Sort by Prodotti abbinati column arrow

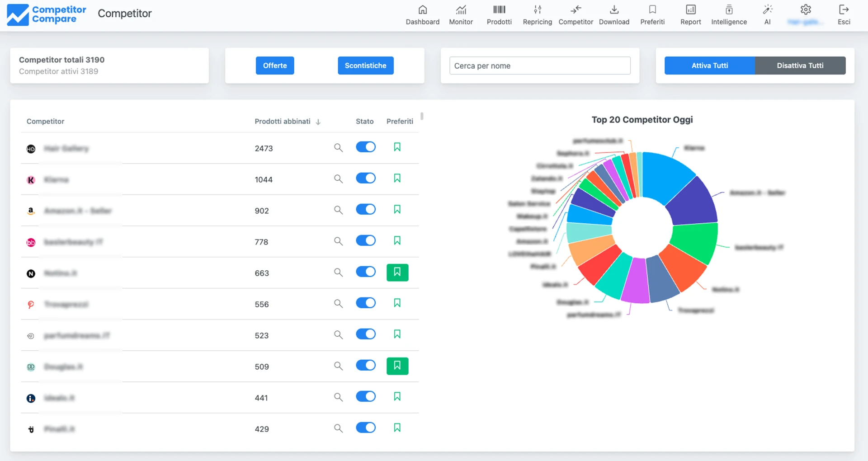click(x=318, y=122)
